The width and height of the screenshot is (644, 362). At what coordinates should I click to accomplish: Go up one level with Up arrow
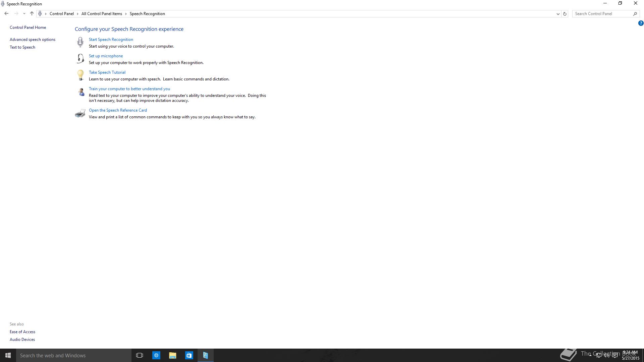[32, 14]
